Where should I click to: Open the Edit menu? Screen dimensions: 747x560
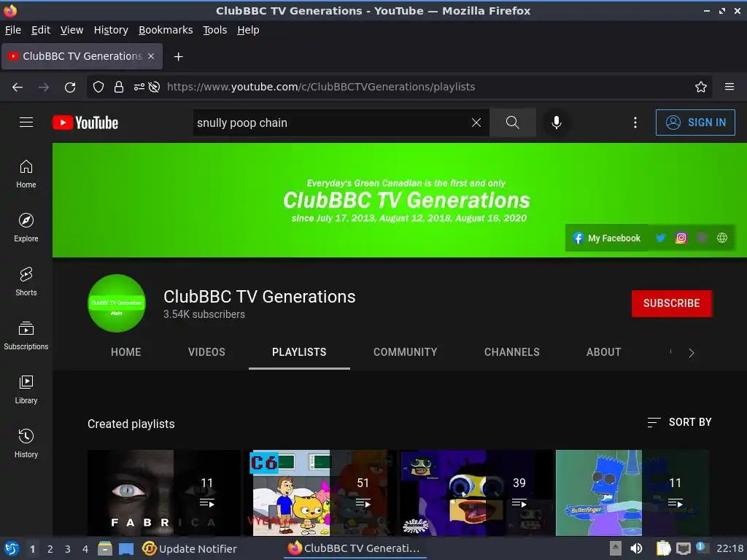tap(41, 30)
